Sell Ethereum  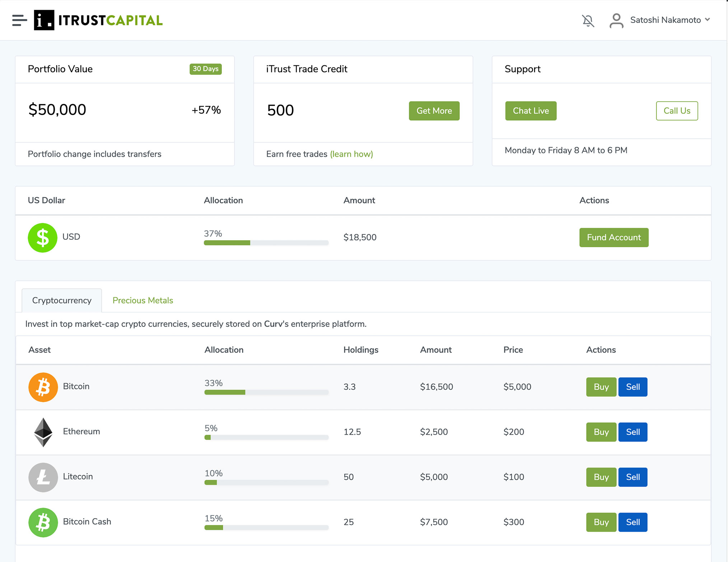633,432
